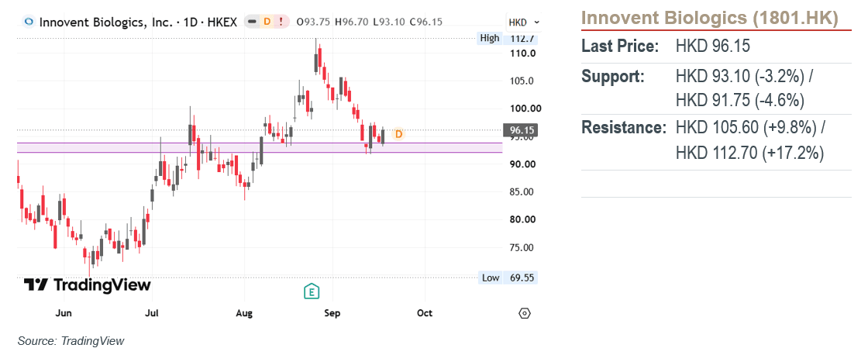Click the O93.75 open value

tap(313, 22)
